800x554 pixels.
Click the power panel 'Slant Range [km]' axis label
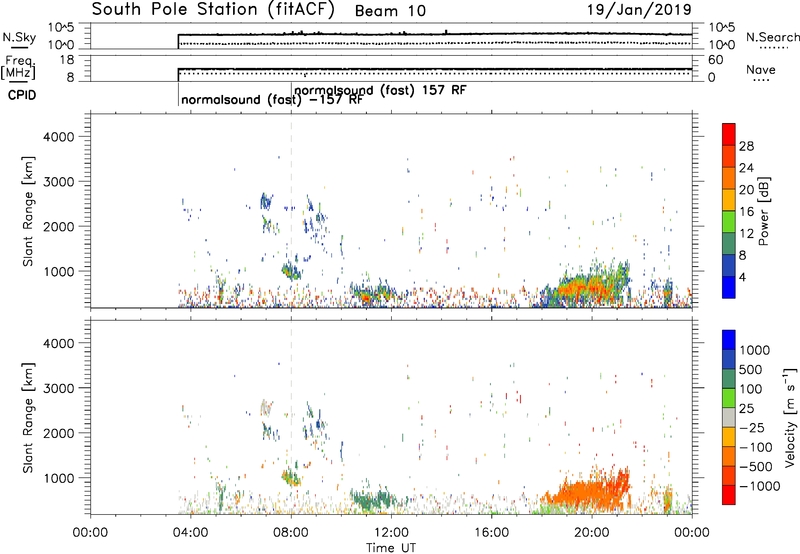(x=28, y=211)
